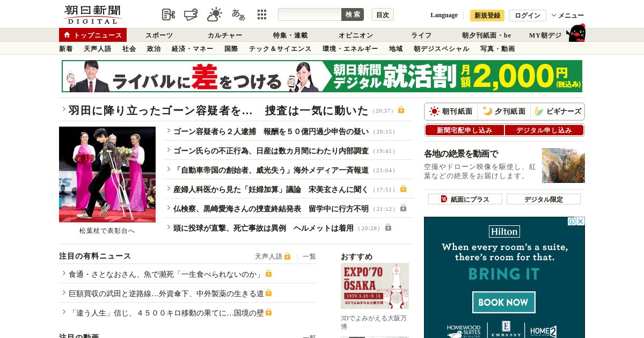Screen dimensions: 644x338
Task: Click 新聞宅配申し込み red button
Action: click(x=465, y=130)
